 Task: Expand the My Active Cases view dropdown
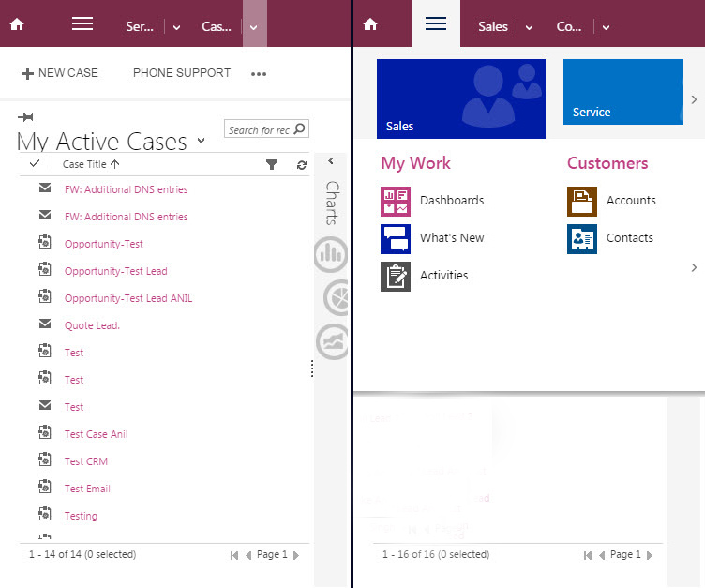click(x=201, y=143)
